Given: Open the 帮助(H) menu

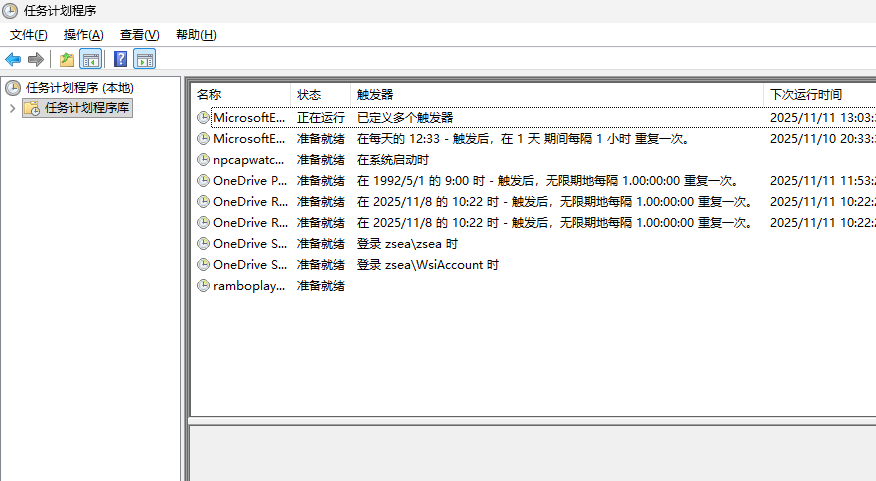Looking at the screenshot, I should (195, 35).
